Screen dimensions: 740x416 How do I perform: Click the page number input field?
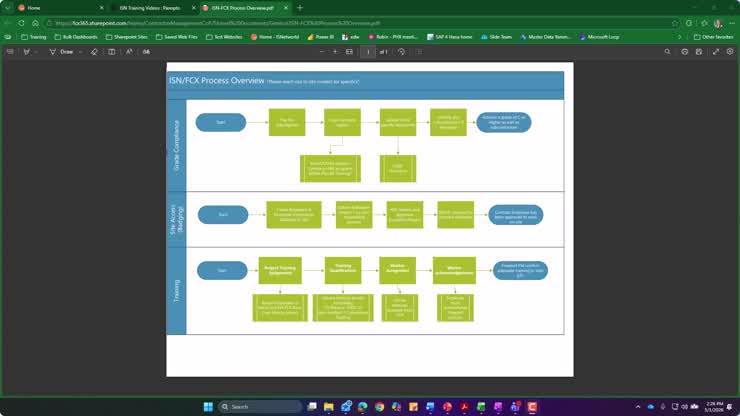tap(368, 52)
